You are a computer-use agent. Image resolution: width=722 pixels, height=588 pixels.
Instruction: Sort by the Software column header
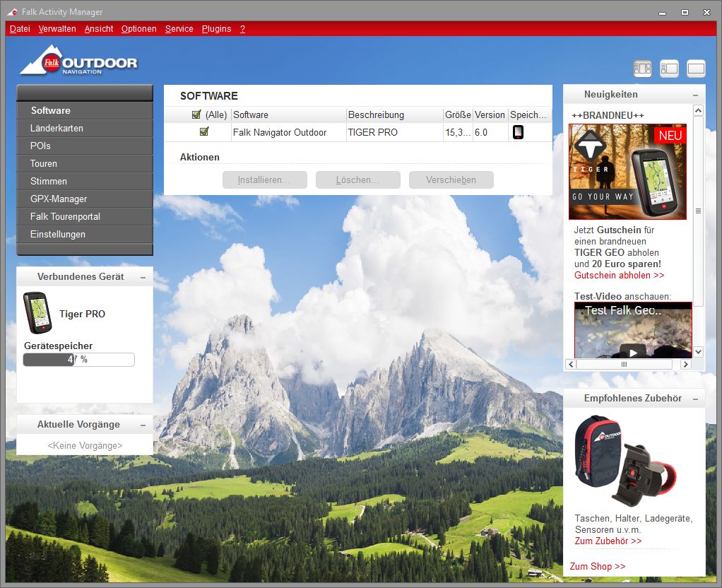point(289,114)
